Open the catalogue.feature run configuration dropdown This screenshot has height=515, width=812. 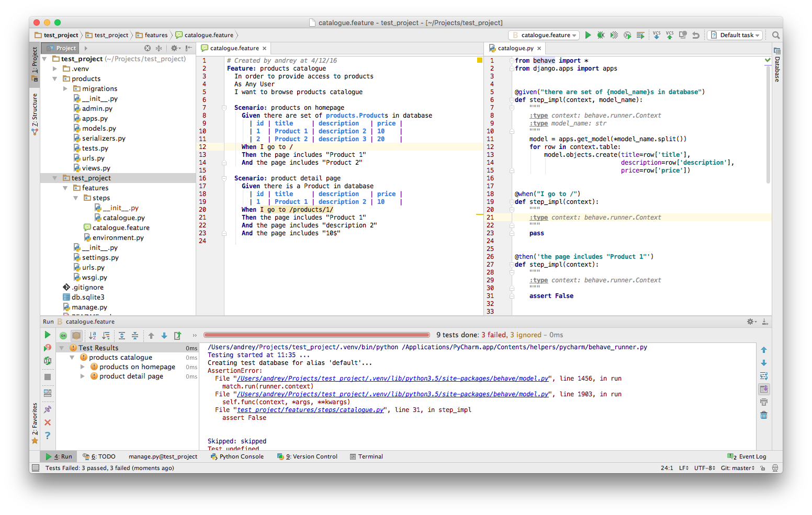coord(544,35)
